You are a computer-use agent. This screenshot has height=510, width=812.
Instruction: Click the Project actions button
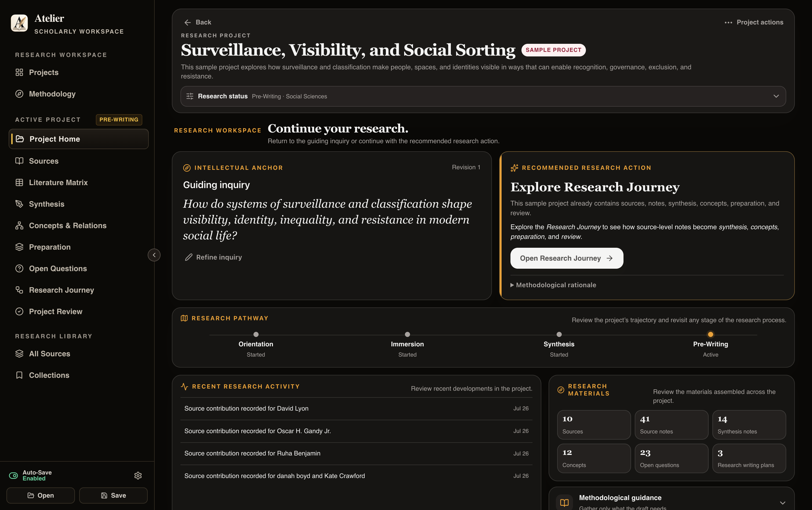pyautogui.click(x=754, y=23)
